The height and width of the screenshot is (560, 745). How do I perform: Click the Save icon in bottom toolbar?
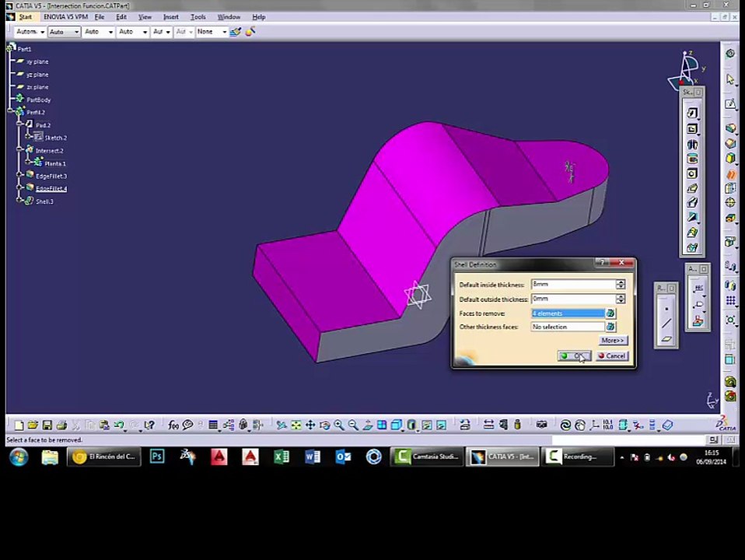click(47, 425)
